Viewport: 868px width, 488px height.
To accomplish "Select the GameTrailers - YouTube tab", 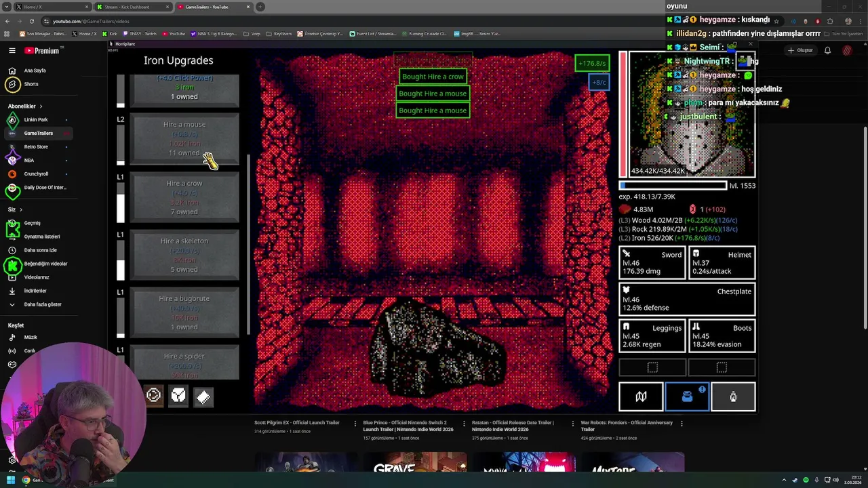I will [213, 7].
